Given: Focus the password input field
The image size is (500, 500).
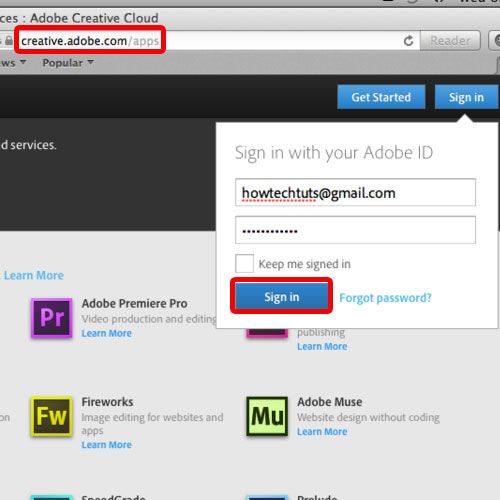Looking at the screenshot, I should pyautogui.click(x=355, y=230).
